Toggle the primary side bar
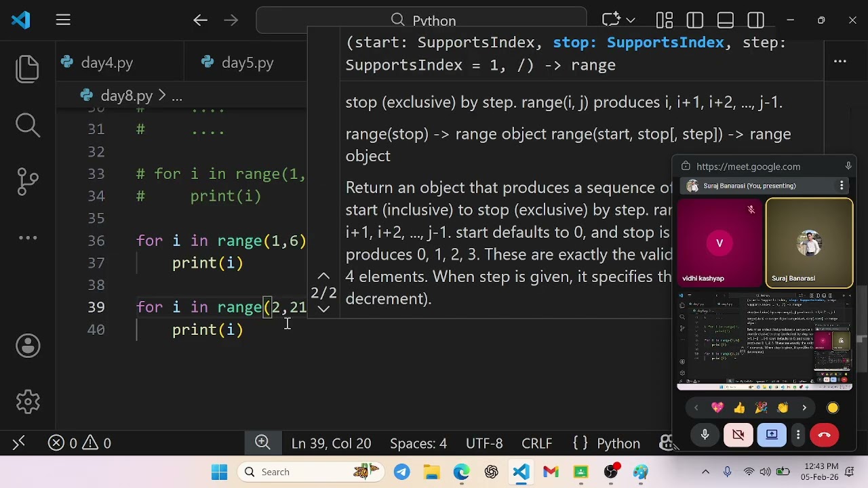 695,20
